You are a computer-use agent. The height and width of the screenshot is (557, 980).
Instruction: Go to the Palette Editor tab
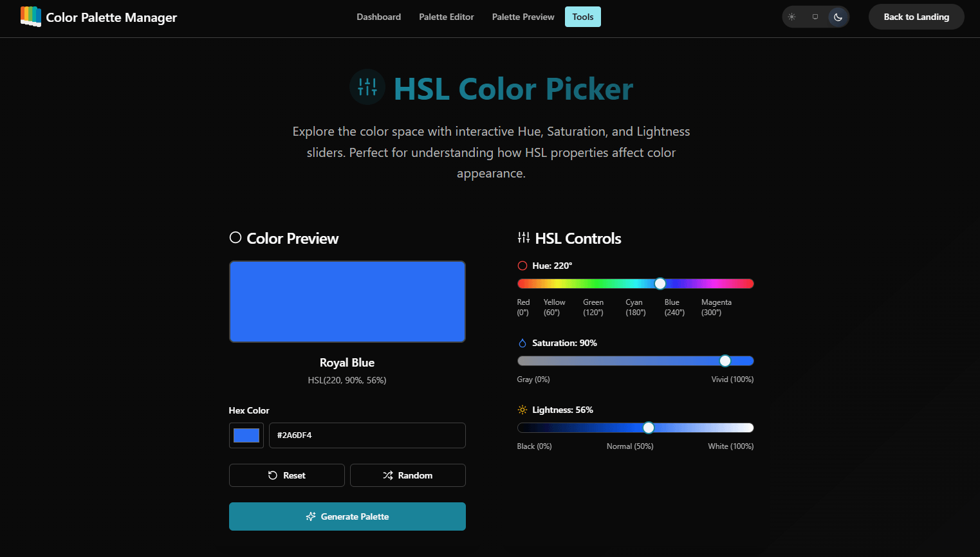coord(446,17)
